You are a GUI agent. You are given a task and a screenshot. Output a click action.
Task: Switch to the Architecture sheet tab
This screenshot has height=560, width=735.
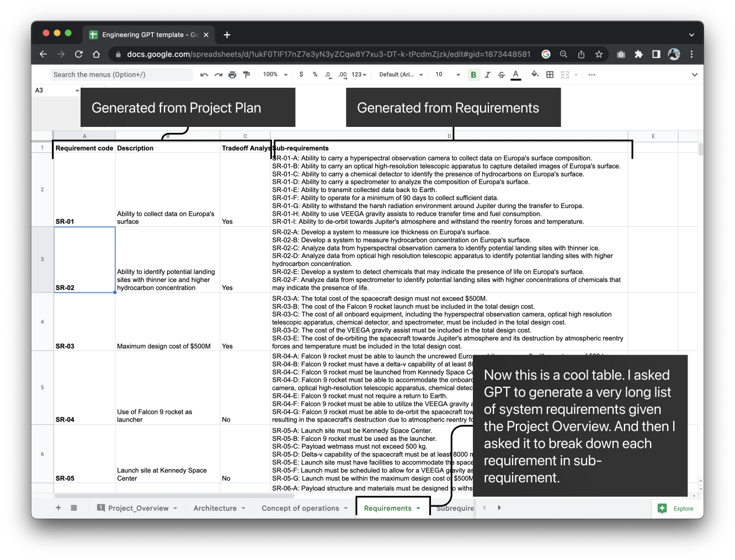point(219,508)
